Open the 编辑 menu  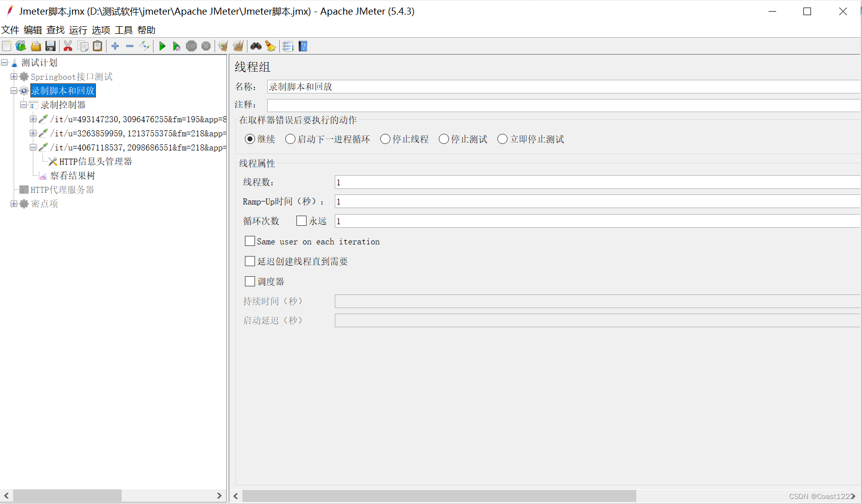[x=33, y=30]
